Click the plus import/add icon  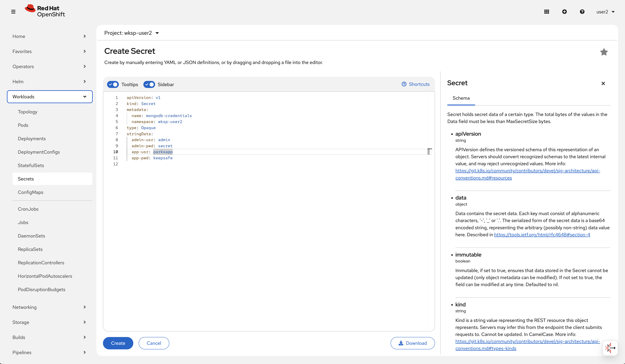pyautogui.click(x=564, y=12)
